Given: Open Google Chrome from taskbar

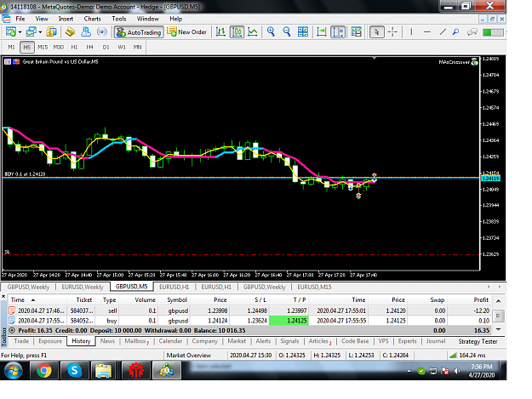Looking at the screenshot, I should [44, 371].
